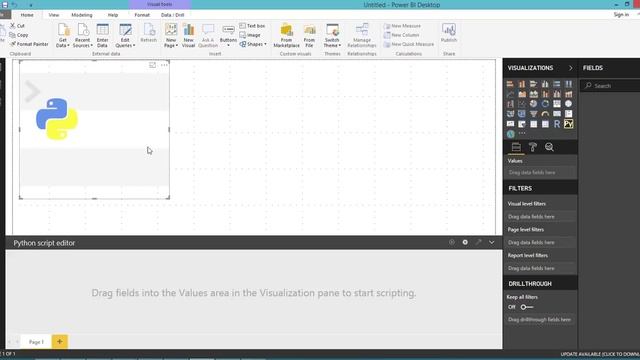The height and width of the screenshot is (360, 640).
Task: Select the matrix visual
Action: (x=545, y=124)
